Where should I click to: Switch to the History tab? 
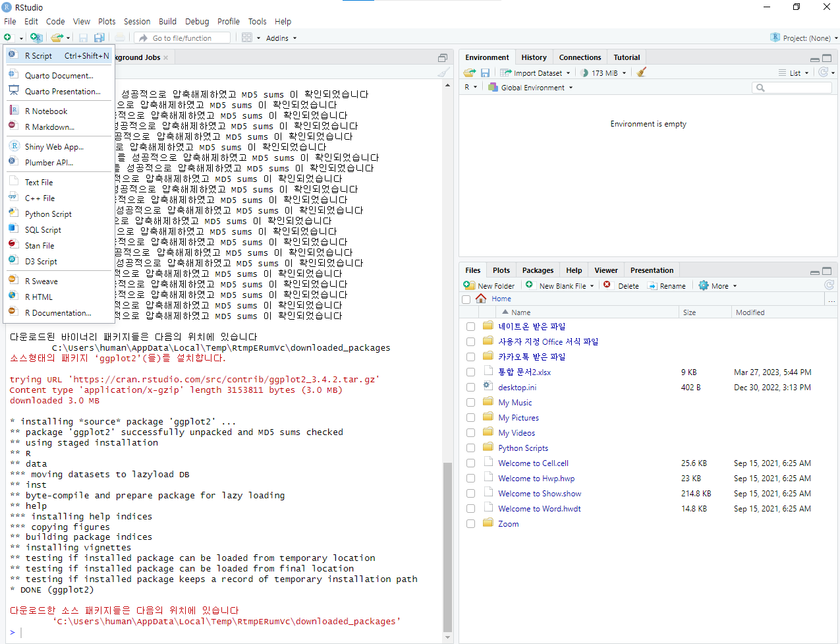coord(534,58)
